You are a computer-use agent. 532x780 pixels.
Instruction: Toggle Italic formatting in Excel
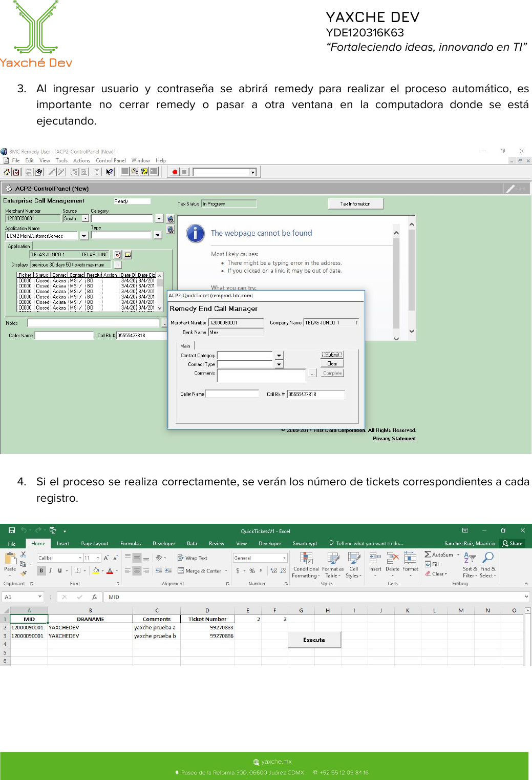click(50, 570)
